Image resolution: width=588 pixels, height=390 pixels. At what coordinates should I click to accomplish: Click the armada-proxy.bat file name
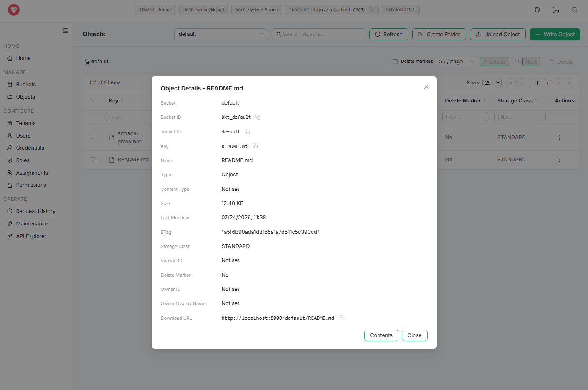(x=129, y=137)
